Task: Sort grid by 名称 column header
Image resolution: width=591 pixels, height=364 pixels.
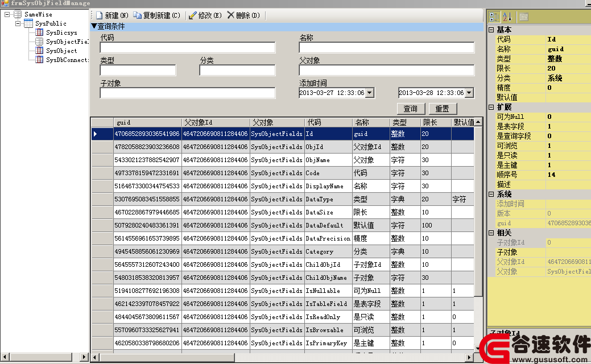Action: point(371,122)
